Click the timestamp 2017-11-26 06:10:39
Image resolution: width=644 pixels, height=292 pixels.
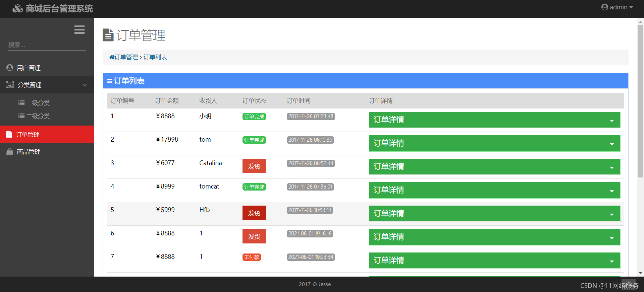pos(310,140)
